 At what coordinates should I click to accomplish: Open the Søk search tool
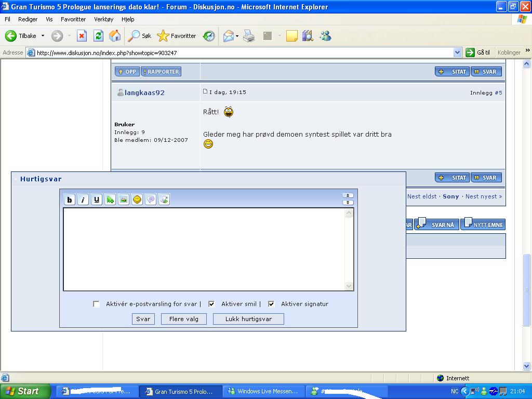(x=139, y=36)
